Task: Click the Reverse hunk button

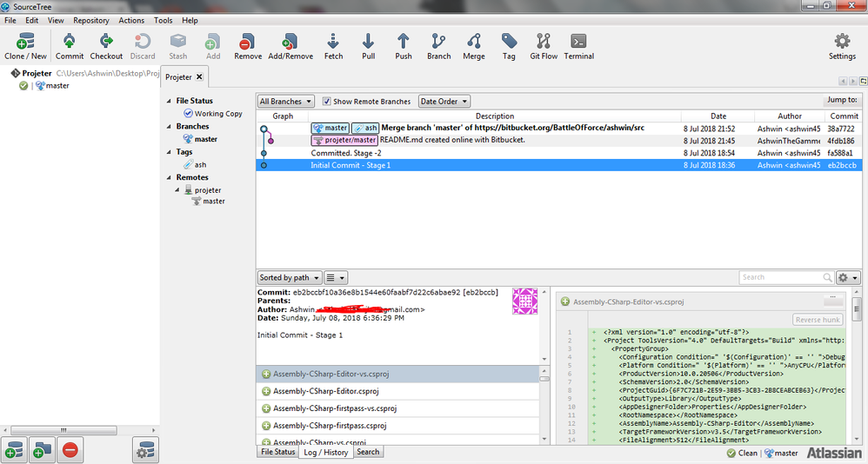Action: pyautogui.click(x=818, y=320)
